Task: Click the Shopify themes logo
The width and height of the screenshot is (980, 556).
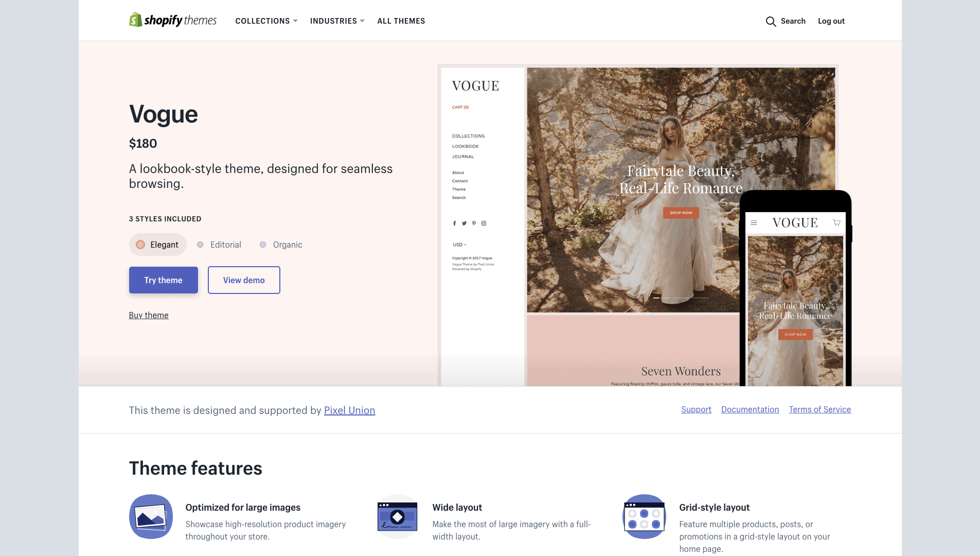Action: [x=173, y=20]
